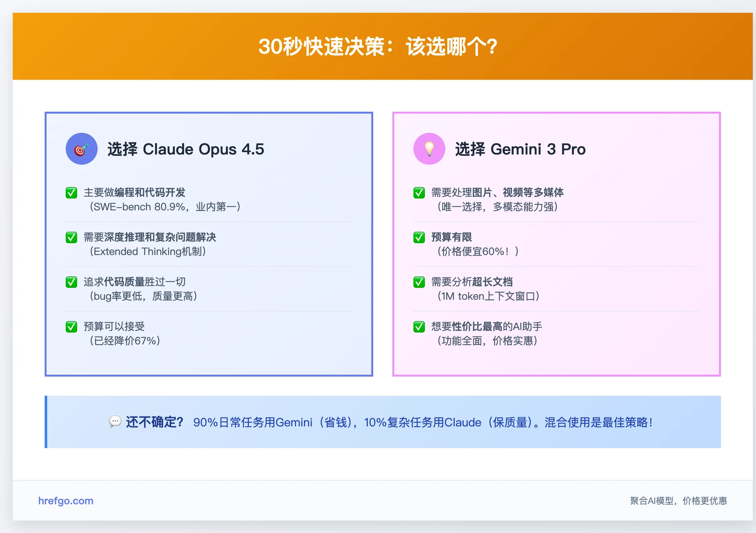Image resolution: width=756 pixels, height=533 pixels.
Task: Select the Gemini 3 Pro card header
Action: (520, 149)
